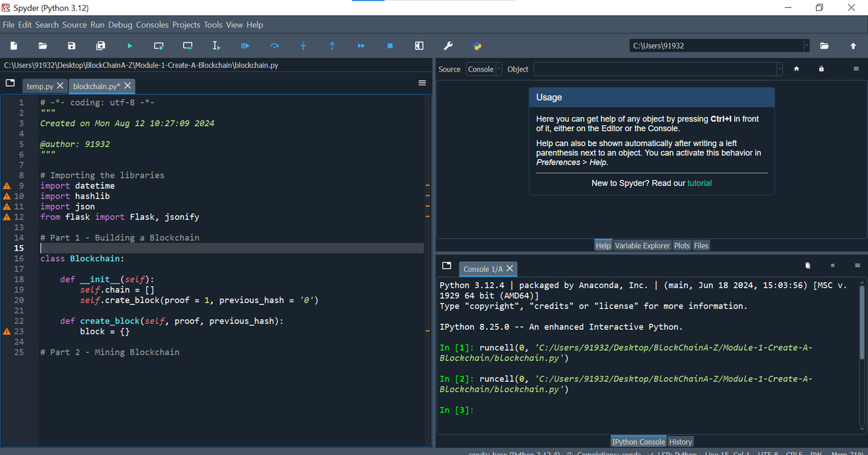This screenshot has width=868, height=455.
Task: Toggle the lock icon in the Help pane
Action: point(822,69)
